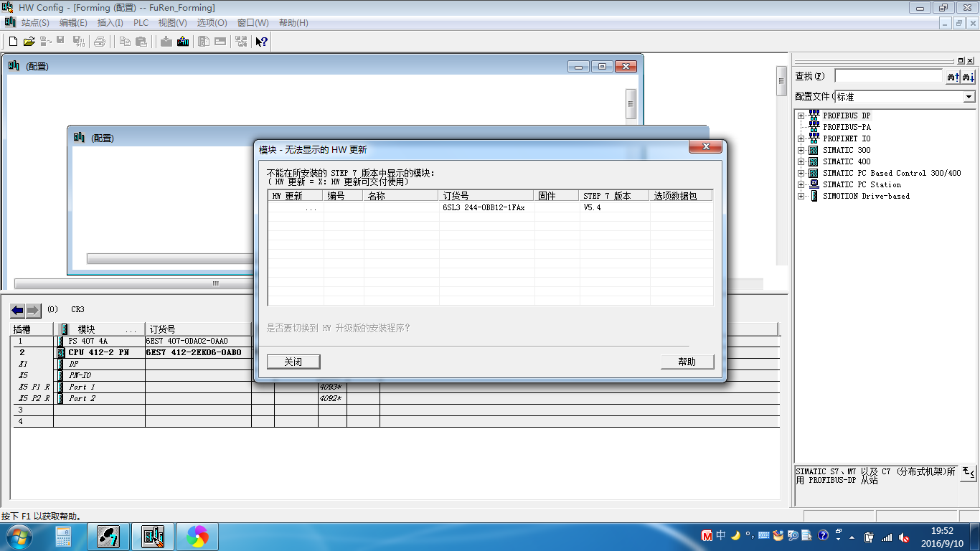Expand the PROFIBUS DP catalog node
This screenshot has width=980, height=551.
pos(801,116)
